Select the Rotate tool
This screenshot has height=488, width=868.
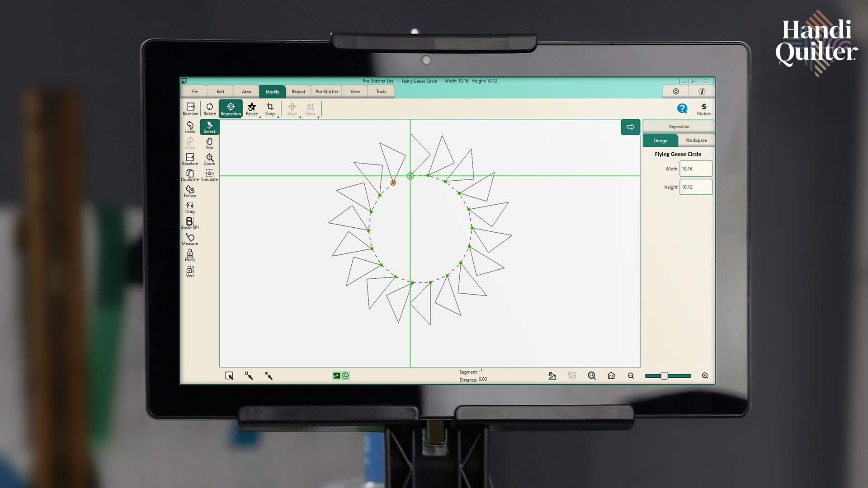point(209,109)
